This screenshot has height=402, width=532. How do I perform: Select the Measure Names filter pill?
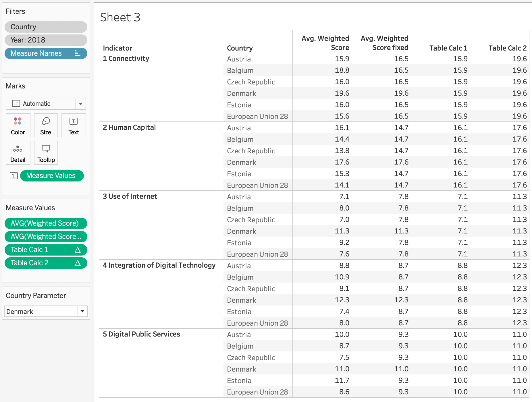46,53
